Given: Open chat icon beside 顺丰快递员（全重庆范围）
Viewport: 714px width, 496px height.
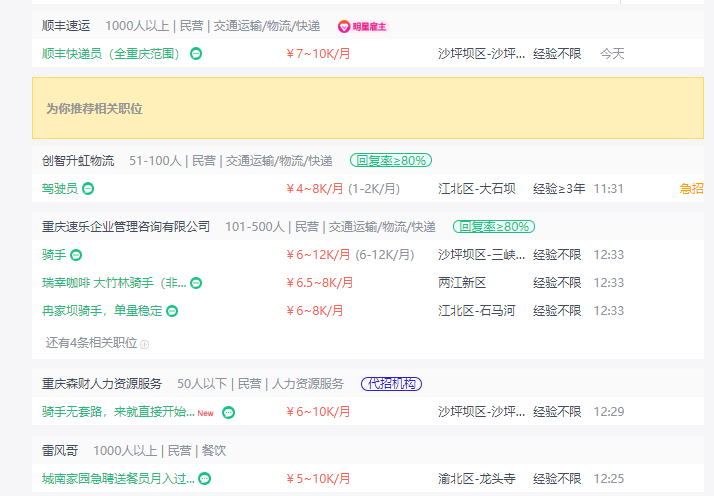Looking at the screenshot, I should pyautogui.click(x=196, y=54).
